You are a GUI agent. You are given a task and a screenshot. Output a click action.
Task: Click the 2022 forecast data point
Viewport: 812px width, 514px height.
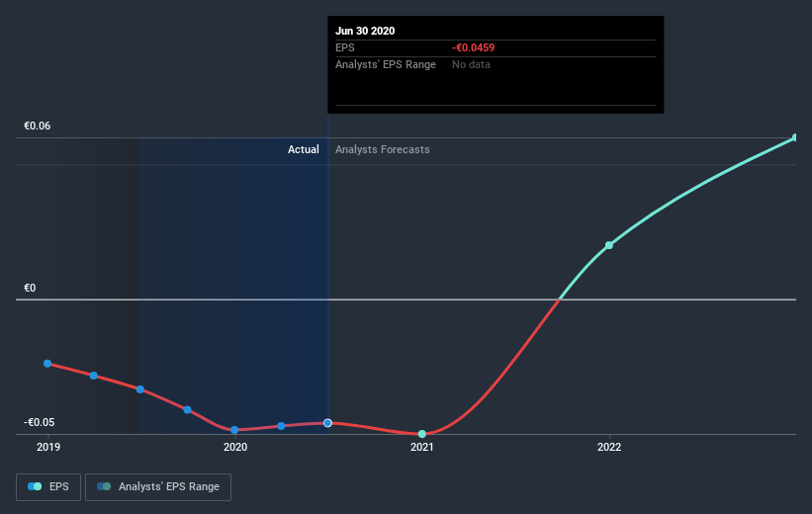[x=609, y=245]
